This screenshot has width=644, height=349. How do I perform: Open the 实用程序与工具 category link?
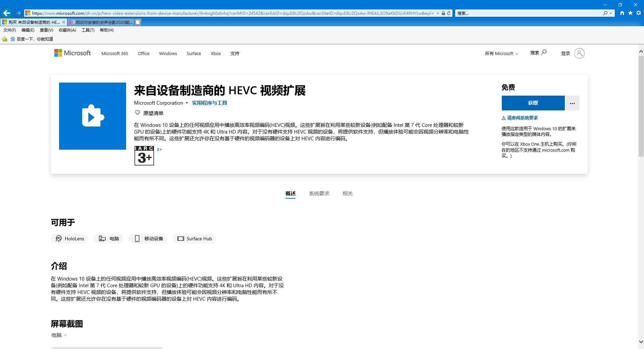pyautogui.click(x=209, y=103)
